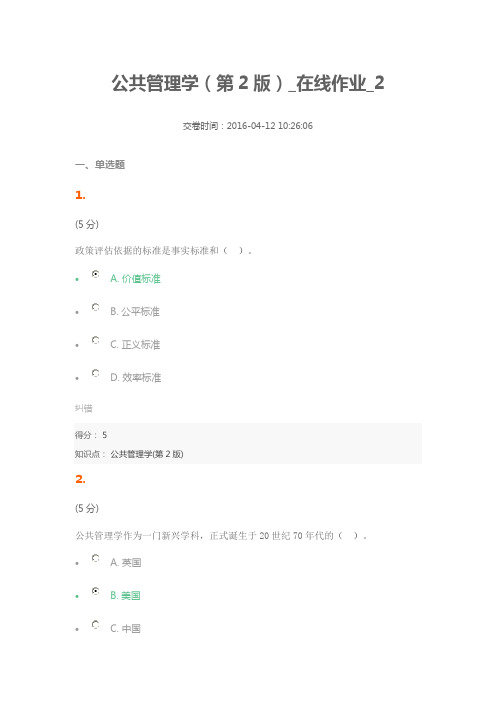Select the radio button beside 价值标准
Screen dimensions: 496x702
tap(95, 274)
